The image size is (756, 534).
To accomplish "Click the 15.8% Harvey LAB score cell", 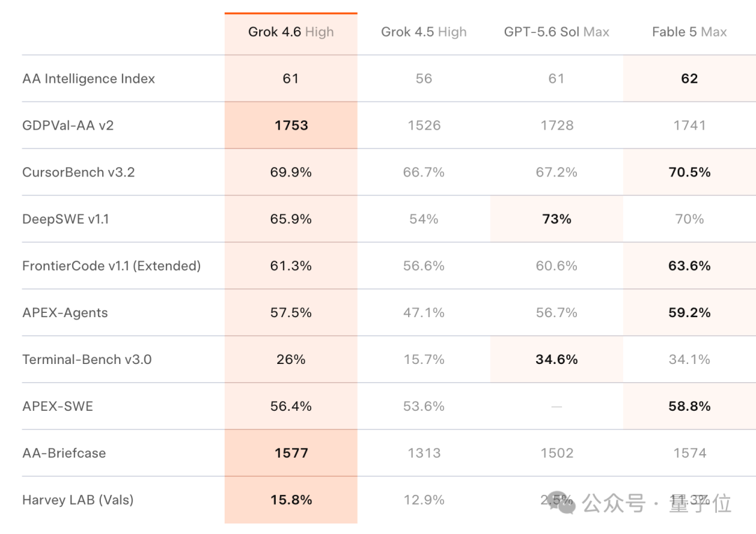I will click(290, 500).
